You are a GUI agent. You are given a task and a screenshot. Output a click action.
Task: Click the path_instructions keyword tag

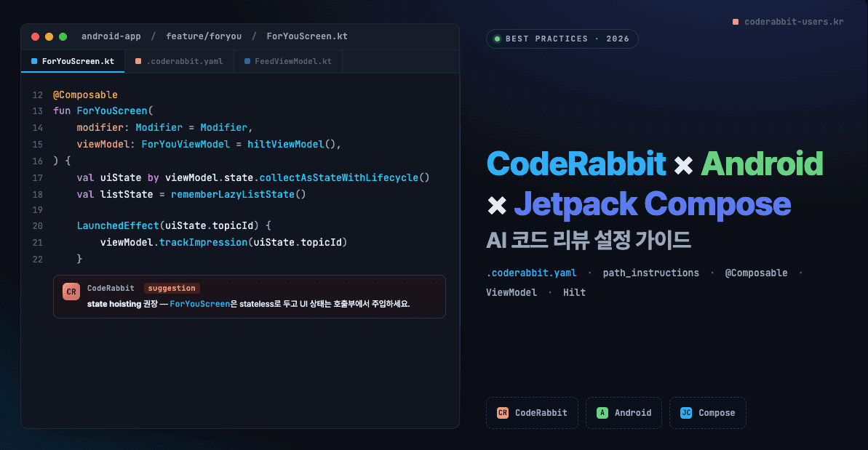(651, 273)
